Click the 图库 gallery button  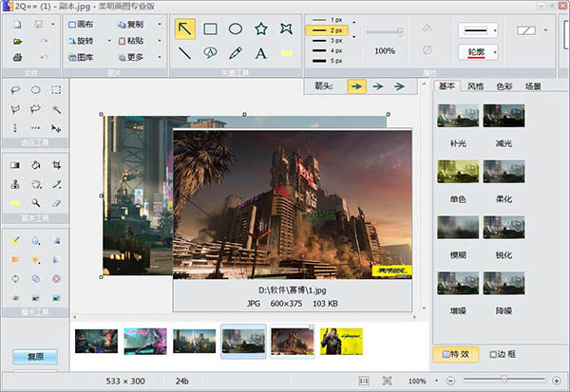coord(81,57)
